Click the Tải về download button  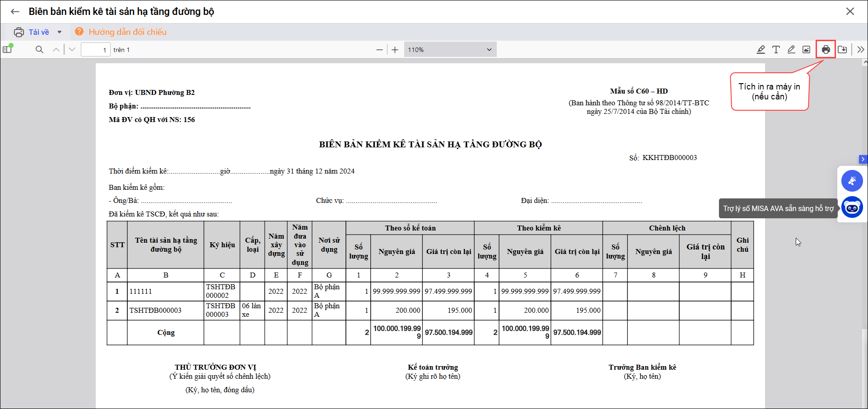(x=33, y=32)
